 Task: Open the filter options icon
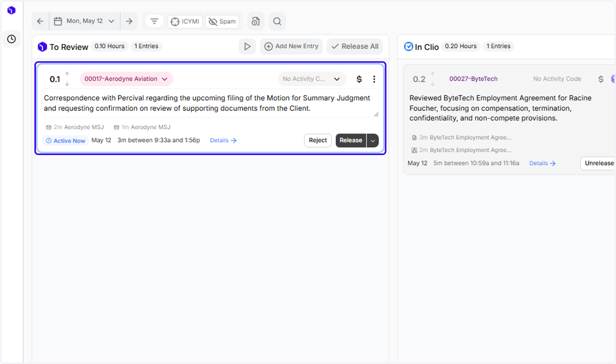[x=154, y=22]
